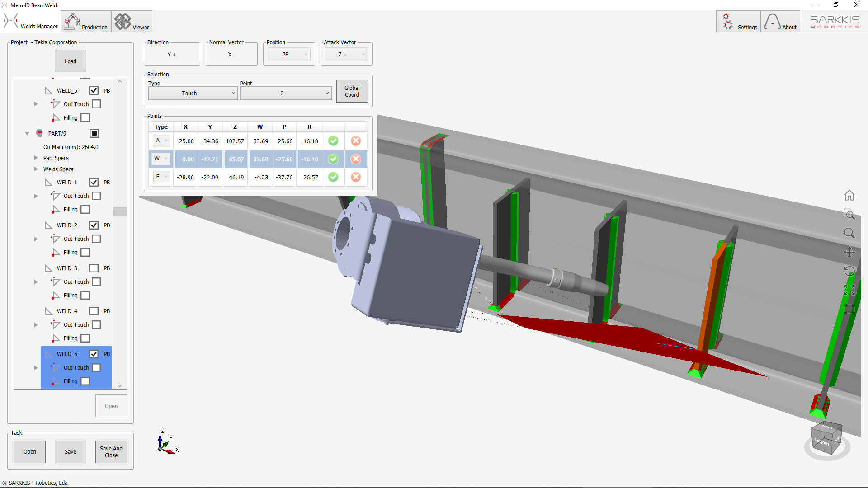Toggle the PART/9 checkbox
Image resolution: width=868 pixels, height=488 pixels.
click(x=94, y=133)
